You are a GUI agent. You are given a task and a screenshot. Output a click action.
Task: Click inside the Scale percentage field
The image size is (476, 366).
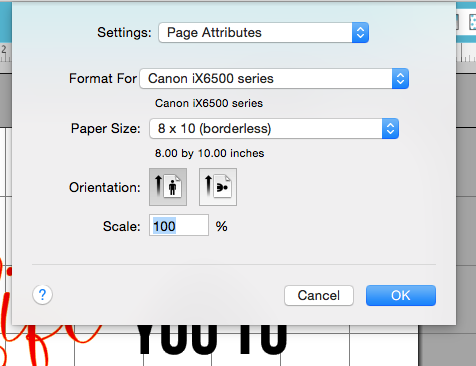(x=179, y=226)
